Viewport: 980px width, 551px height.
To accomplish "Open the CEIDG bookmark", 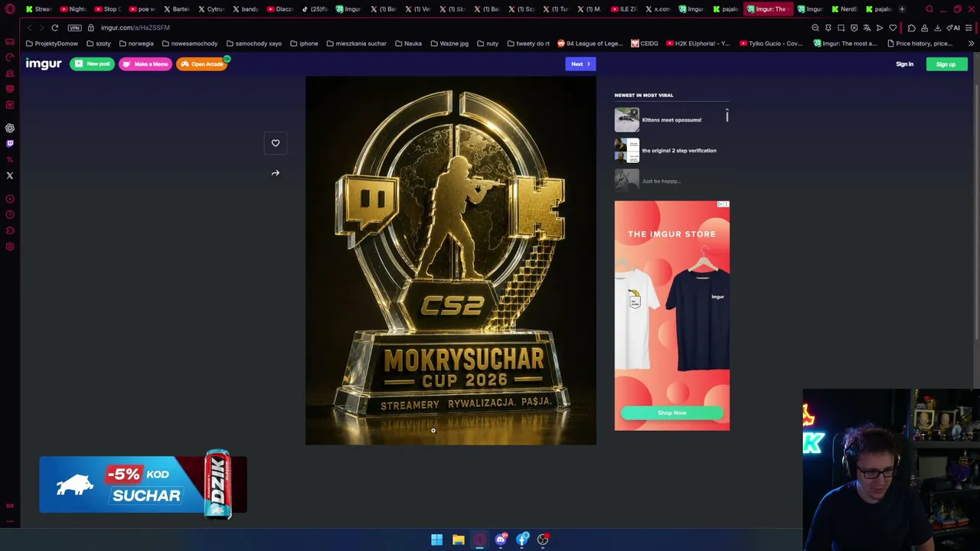I will (x=645, y=44).
